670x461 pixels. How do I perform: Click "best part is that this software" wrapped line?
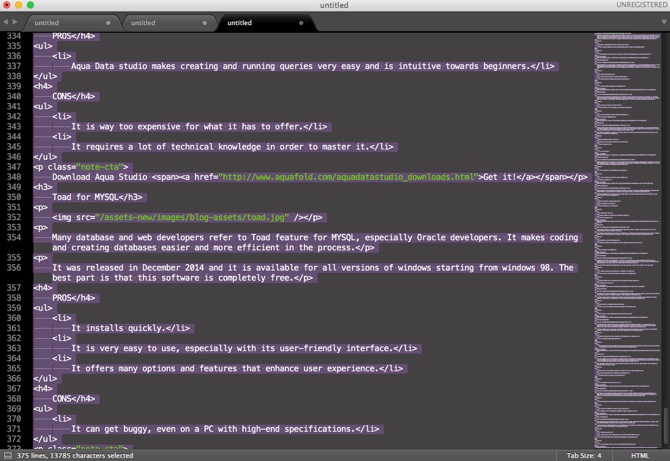coord(182,278)
